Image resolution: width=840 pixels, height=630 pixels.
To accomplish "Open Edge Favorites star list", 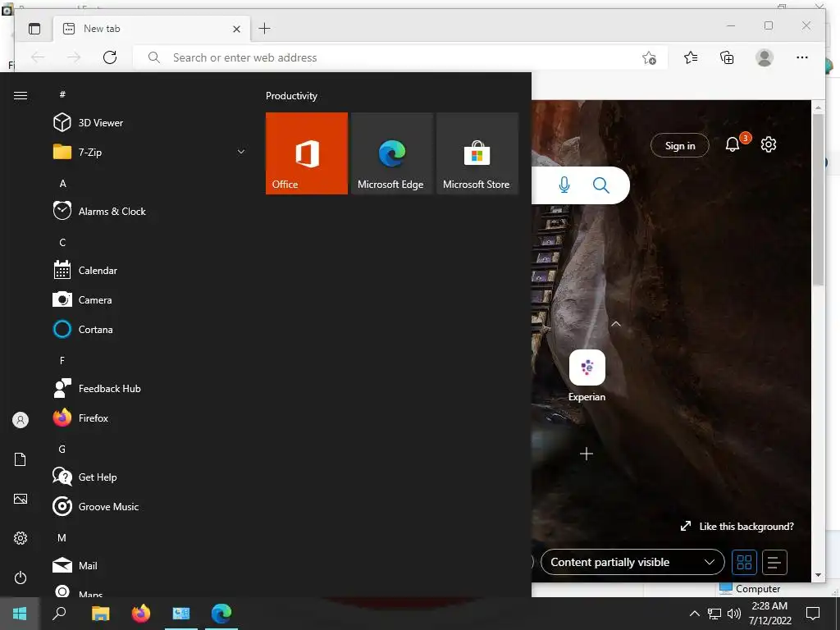I will coord(691,57).
